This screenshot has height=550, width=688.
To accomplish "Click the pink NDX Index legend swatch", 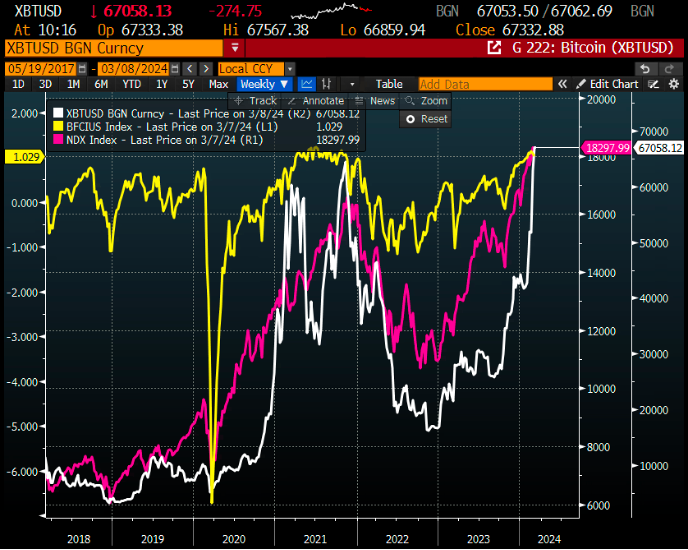I will [x=58, y=140].
